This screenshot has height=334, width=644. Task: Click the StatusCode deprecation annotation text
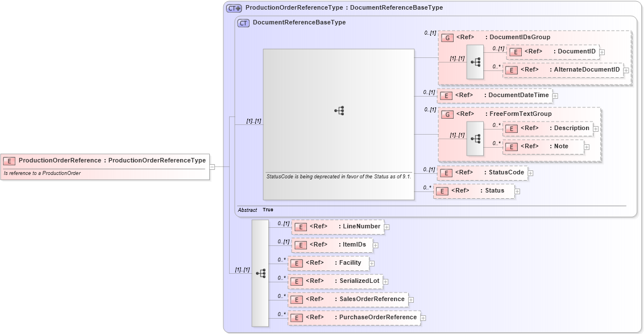[x=339, y=177]
